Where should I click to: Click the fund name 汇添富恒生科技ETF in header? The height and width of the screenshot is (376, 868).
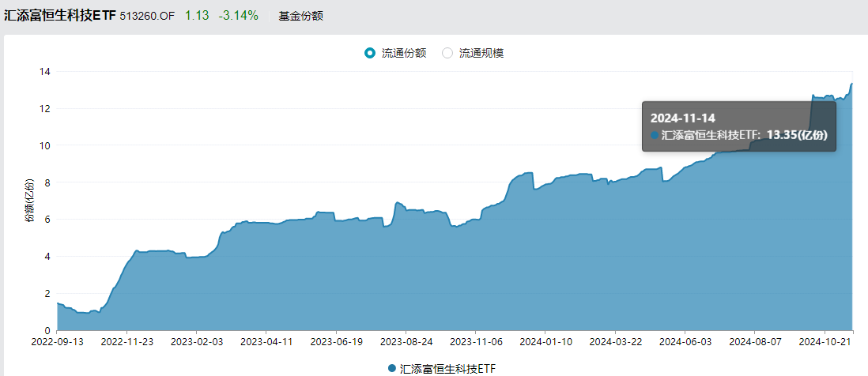point(60,16)
